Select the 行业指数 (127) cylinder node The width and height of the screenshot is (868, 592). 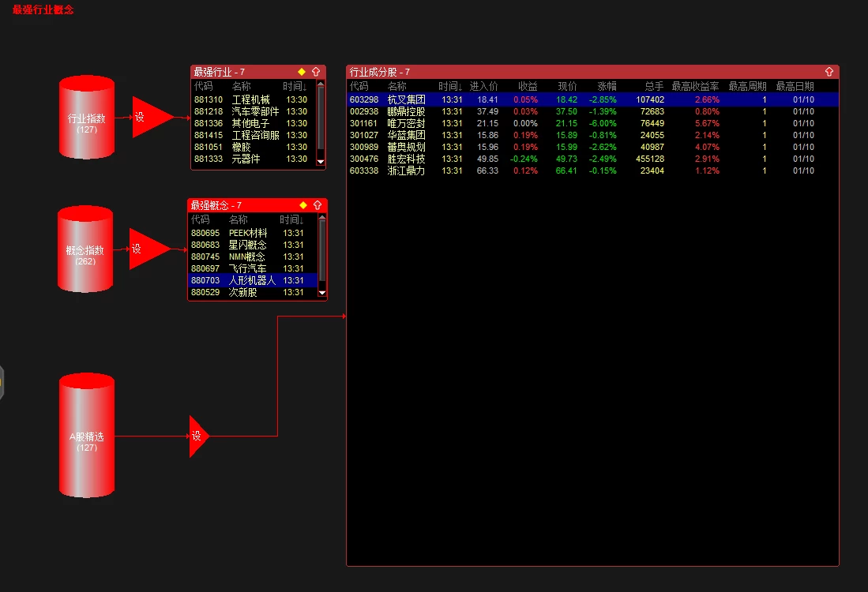click(87, 118)
